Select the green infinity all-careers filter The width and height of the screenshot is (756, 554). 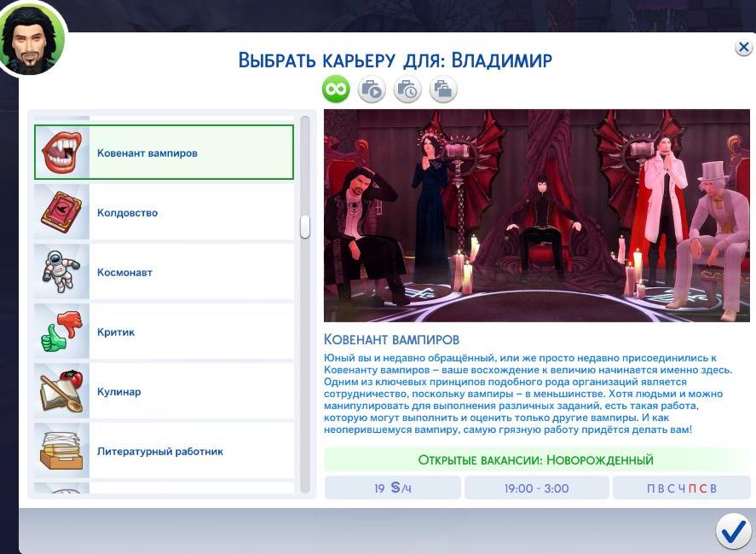tap(336, 89)
